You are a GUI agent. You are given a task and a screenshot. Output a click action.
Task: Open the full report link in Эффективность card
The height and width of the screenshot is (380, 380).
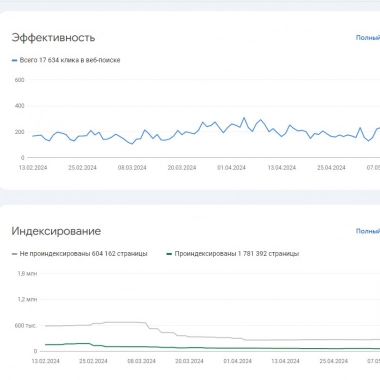[x=368, y=38]
